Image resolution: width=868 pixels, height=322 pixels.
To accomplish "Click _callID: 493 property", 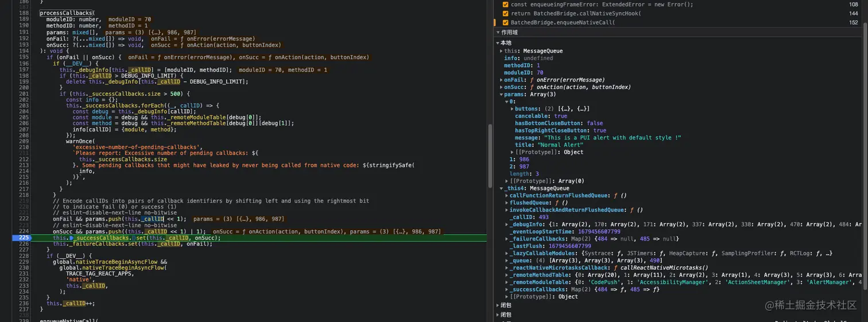I will click(529, 217).
